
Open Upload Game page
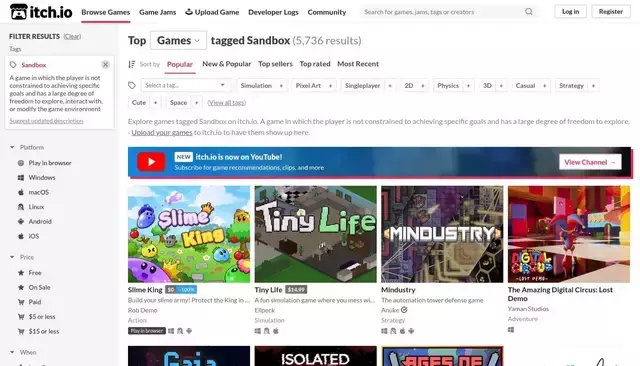(212, 12)
